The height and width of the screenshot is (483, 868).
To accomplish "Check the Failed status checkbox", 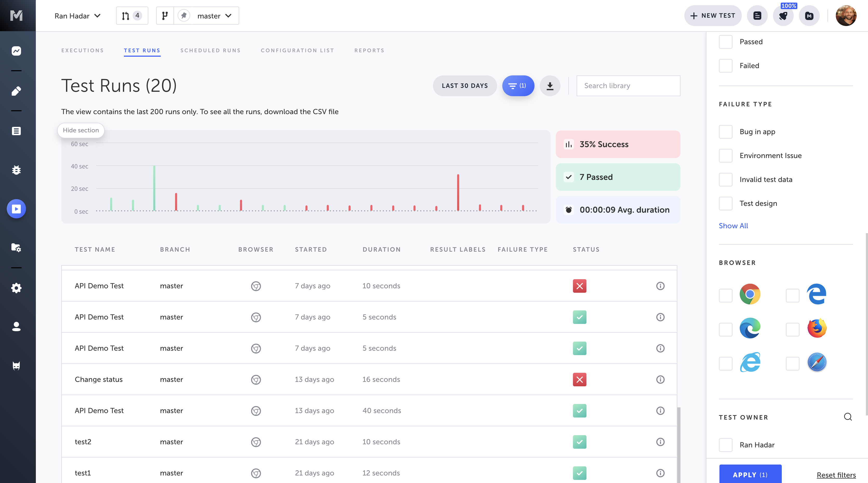I will click(x=725, y=66).
